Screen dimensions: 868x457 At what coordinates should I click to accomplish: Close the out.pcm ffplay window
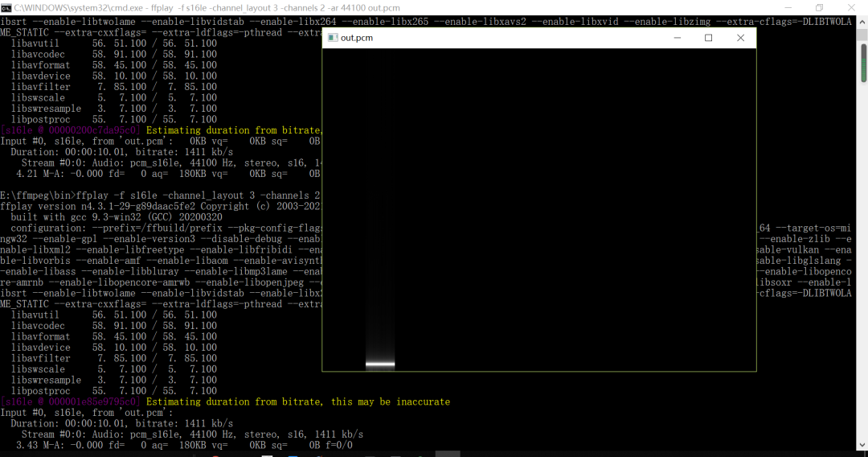(741, 38)
